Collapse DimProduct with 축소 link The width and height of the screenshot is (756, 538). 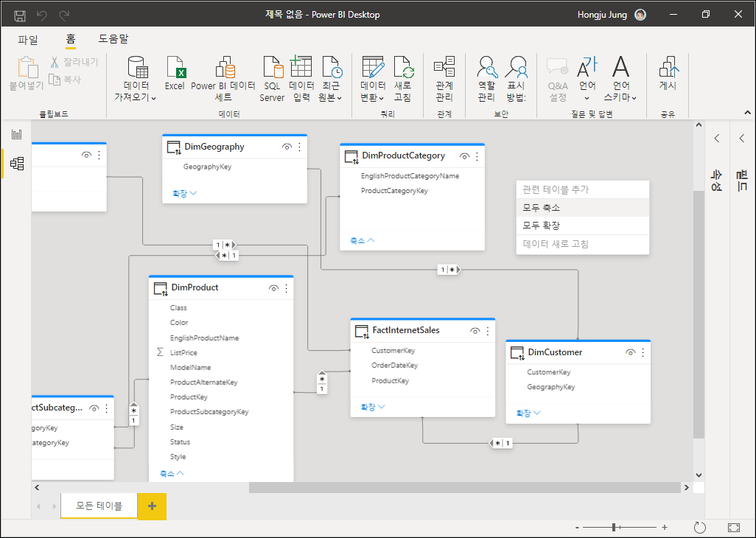coord(172,474)
